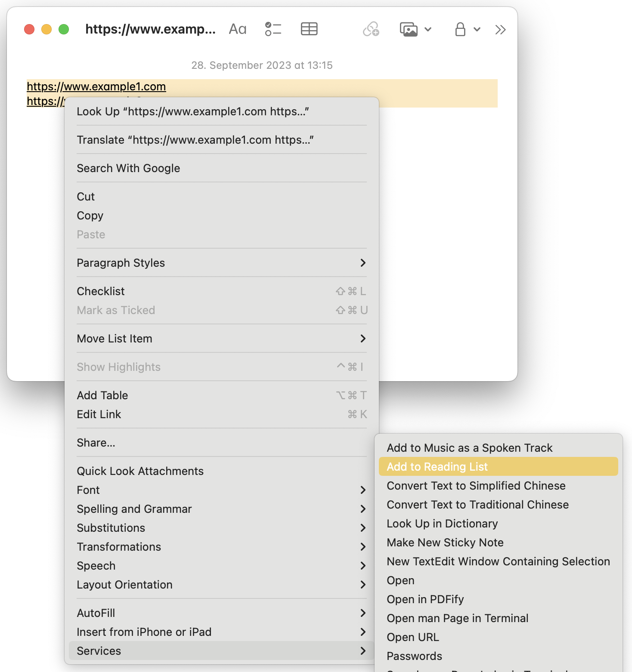This screenshot has height=672, width=632.
Task: Open the media icon's dropdown arrow
Action: tap(428, 30)
